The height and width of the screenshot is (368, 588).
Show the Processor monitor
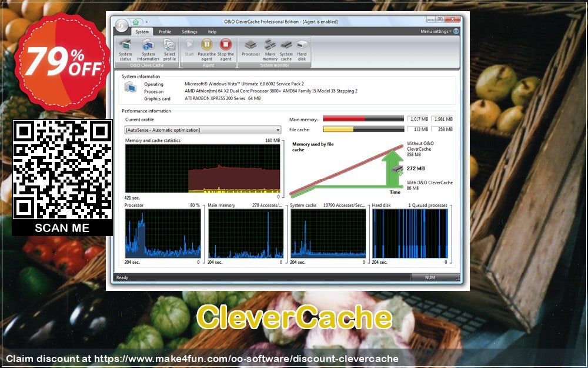[x=250, y=48]
